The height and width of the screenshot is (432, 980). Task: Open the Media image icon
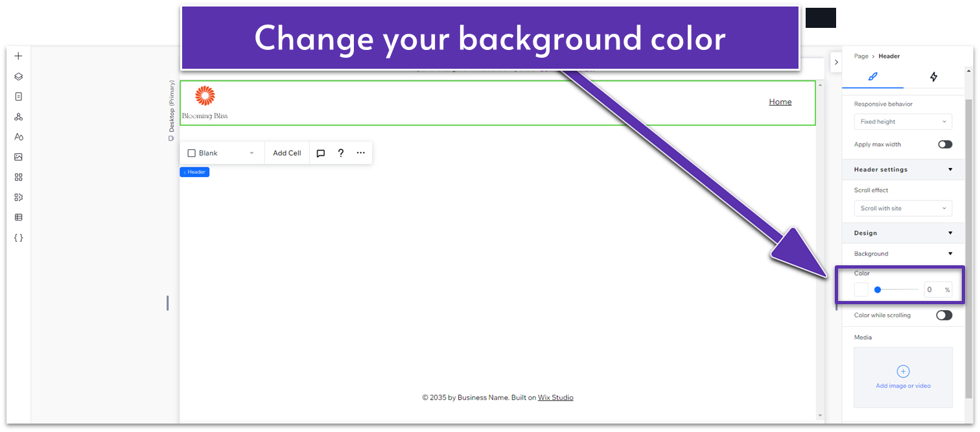pos(18,157)
